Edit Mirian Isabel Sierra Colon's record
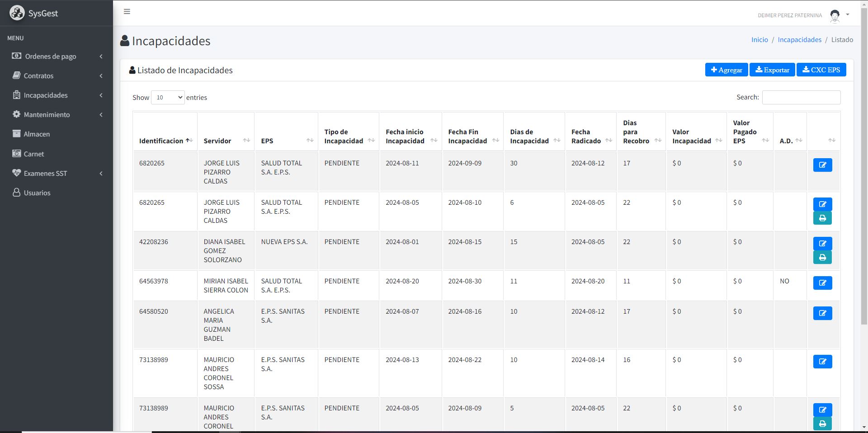 point(822,283)
